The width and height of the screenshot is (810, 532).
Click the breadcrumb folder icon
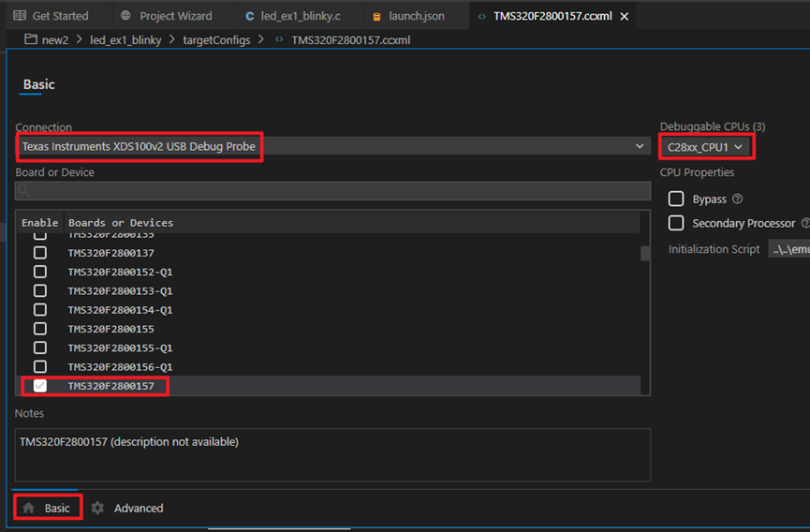pos(31,39)
